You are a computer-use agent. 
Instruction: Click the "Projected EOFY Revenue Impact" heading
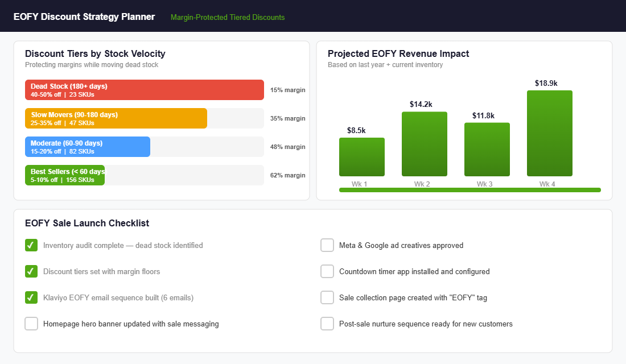click(398, 53)
